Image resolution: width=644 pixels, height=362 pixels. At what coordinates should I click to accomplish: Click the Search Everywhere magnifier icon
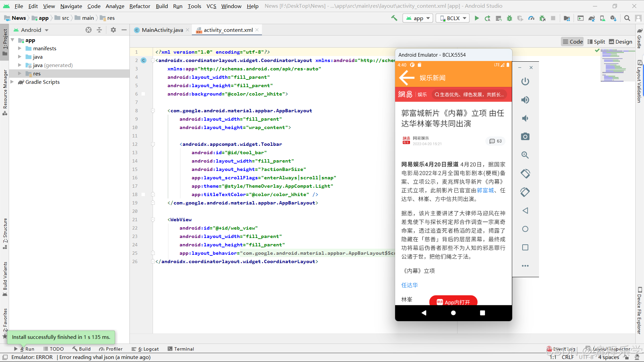627,18
